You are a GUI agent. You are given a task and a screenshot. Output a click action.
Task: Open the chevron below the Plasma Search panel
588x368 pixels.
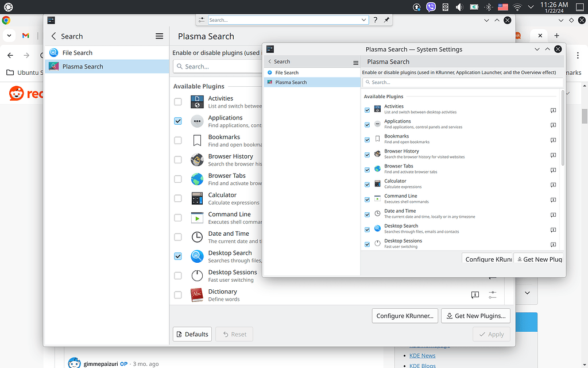pos(527,293)
